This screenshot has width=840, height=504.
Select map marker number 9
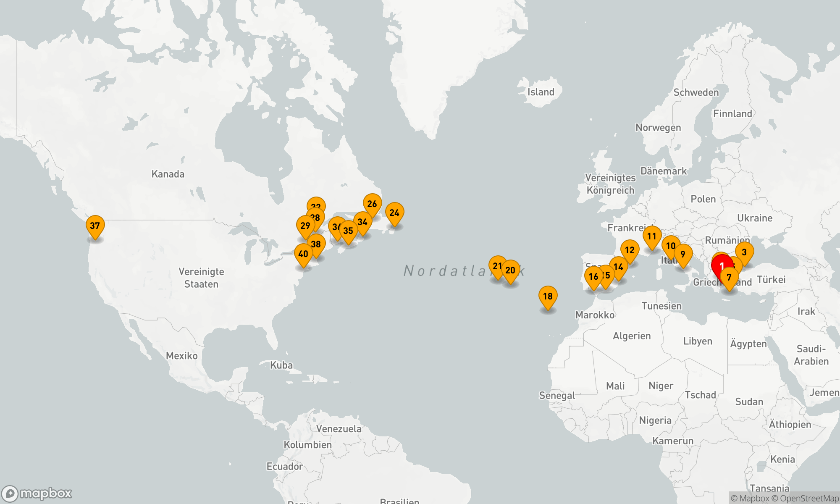pyautogui.click(x=683, y=255)
